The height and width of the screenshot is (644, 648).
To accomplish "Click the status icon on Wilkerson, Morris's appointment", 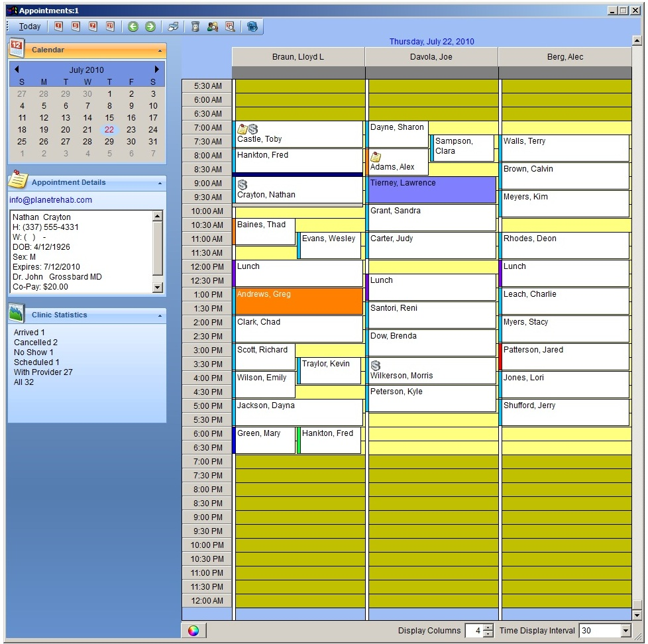I will [375, 365].
